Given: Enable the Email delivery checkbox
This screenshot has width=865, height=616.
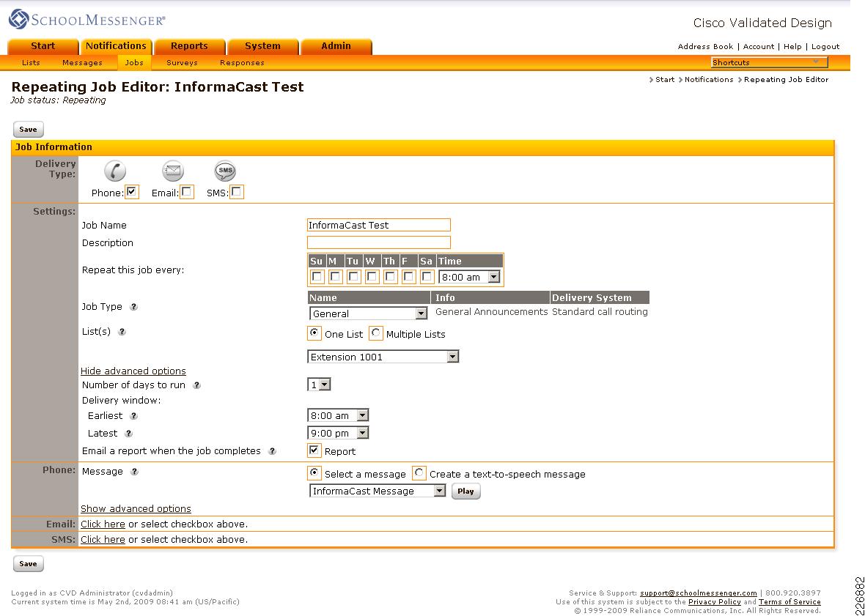Looking at the screenshot, I should [x=187, y=192].
